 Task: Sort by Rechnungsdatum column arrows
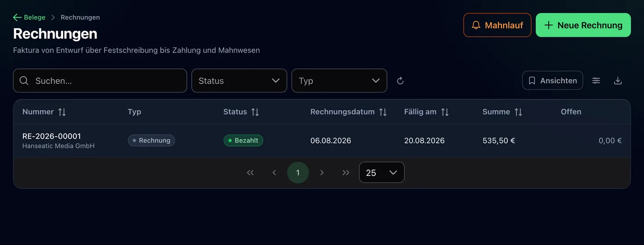383,112
